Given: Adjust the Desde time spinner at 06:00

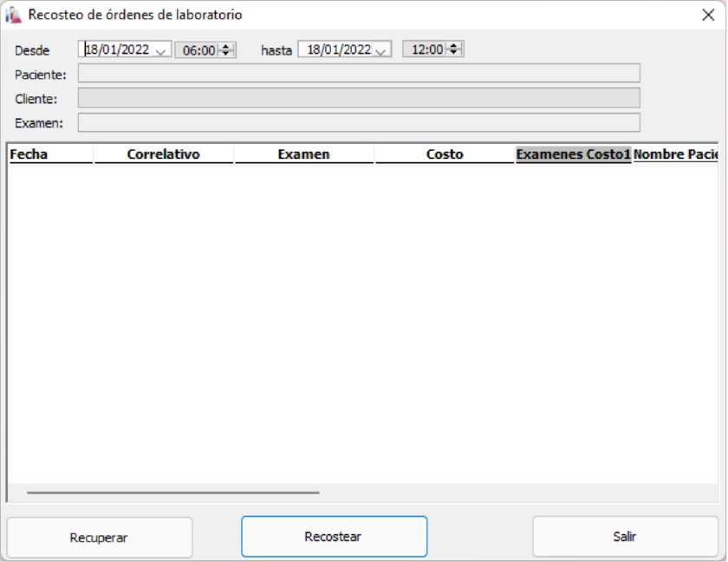Looking at the screenshot, I should click(227, 50).
